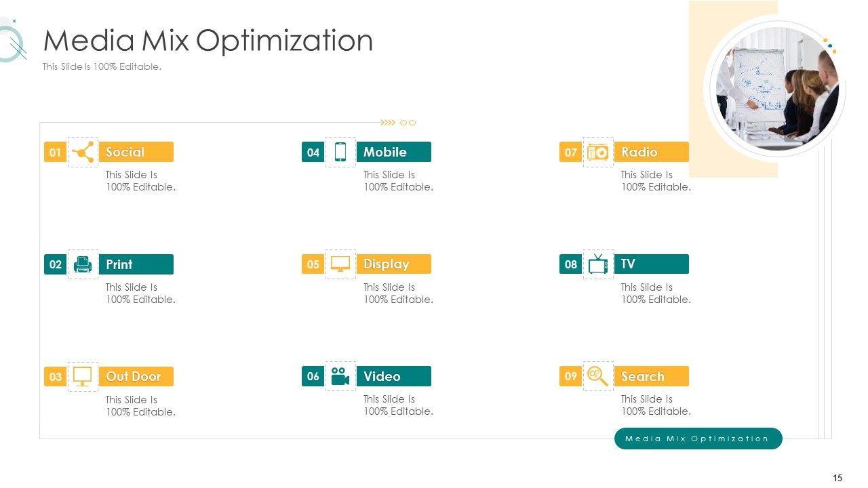This screenshot has width=868, height=488.
Task: Select the teal Video label box
Action: [394, 376]
